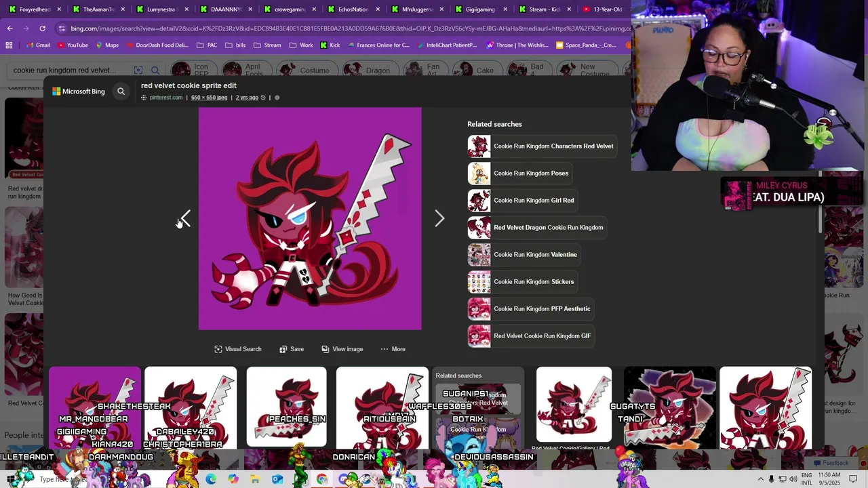The image size is (868, 488).
Task: Open View image for the sprite
Action: click(342, 349)
